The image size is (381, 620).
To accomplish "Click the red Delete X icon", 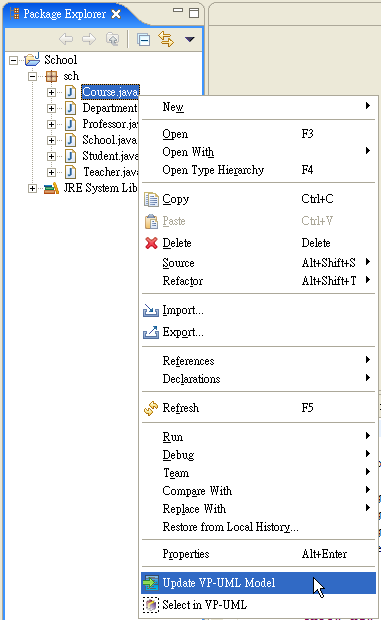I will [151, 243].
